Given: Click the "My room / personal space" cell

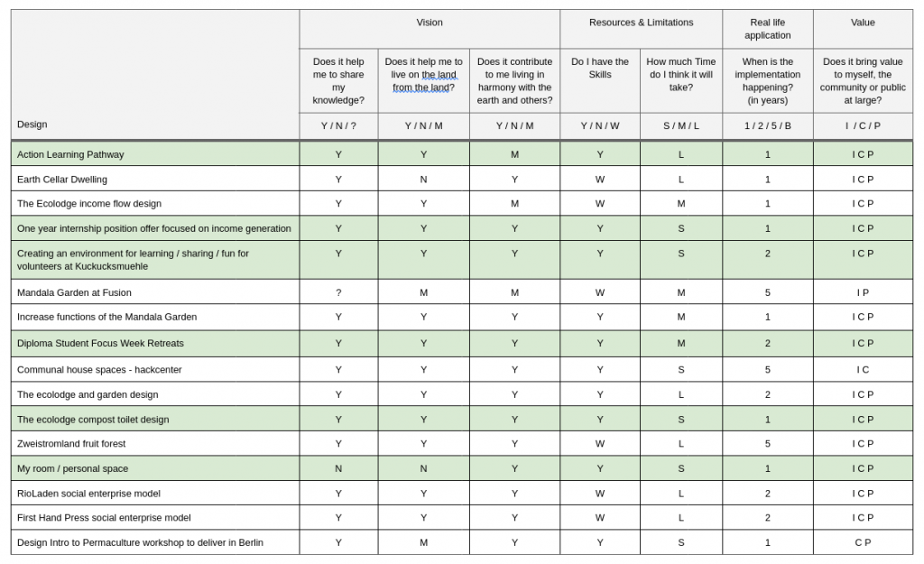Looking at the screenshot, I should click(72, 468).
